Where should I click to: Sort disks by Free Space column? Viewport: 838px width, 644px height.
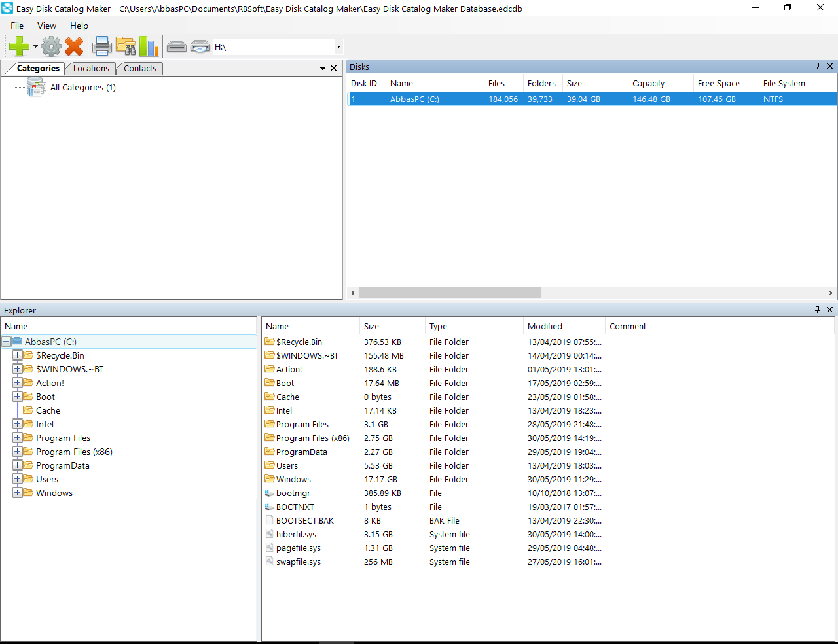[x=726, y=83]
